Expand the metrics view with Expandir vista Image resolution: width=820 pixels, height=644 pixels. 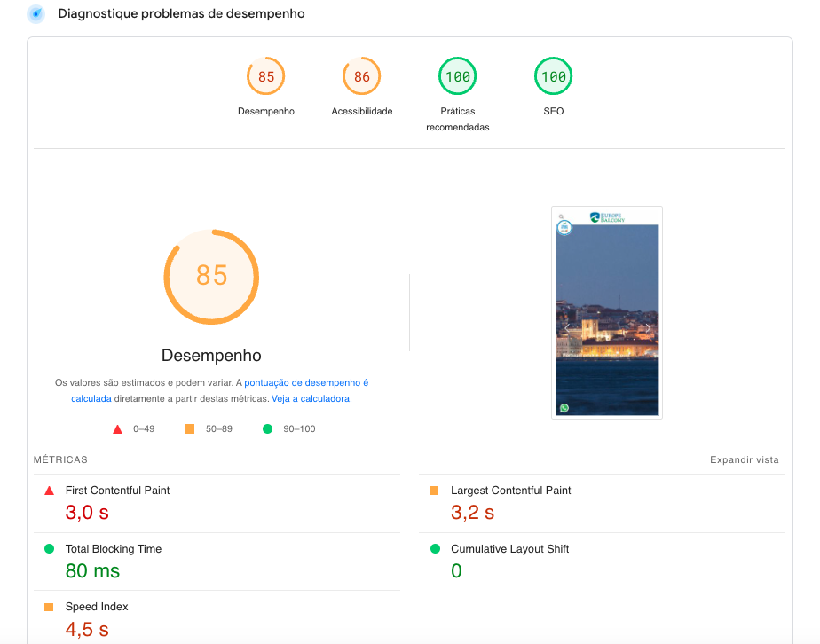744,459
